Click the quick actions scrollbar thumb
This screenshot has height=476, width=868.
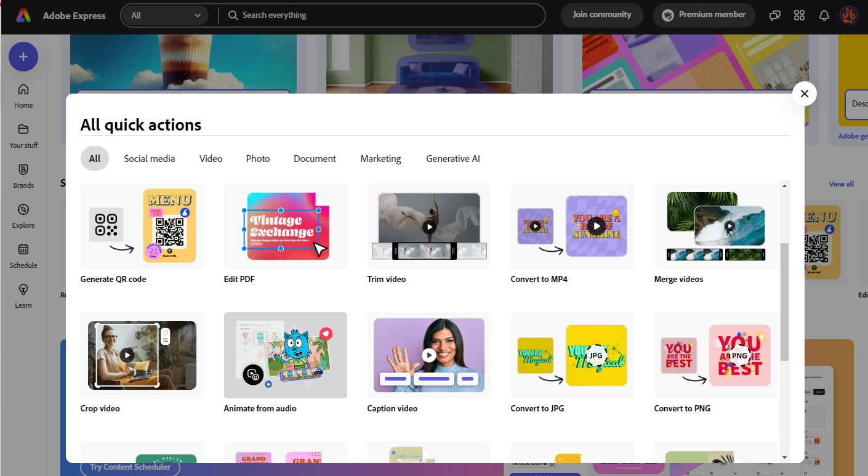click(784, 302)
